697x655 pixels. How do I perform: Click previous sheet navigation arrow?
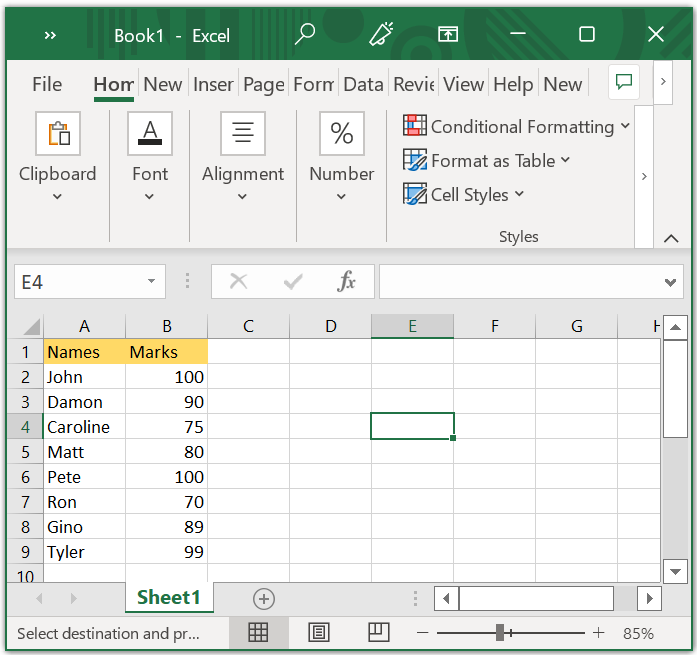pos(39,599)
